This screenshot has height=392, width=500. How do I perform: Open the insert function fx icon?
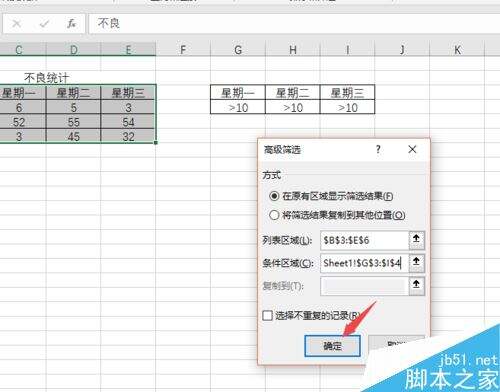point(71,24)
